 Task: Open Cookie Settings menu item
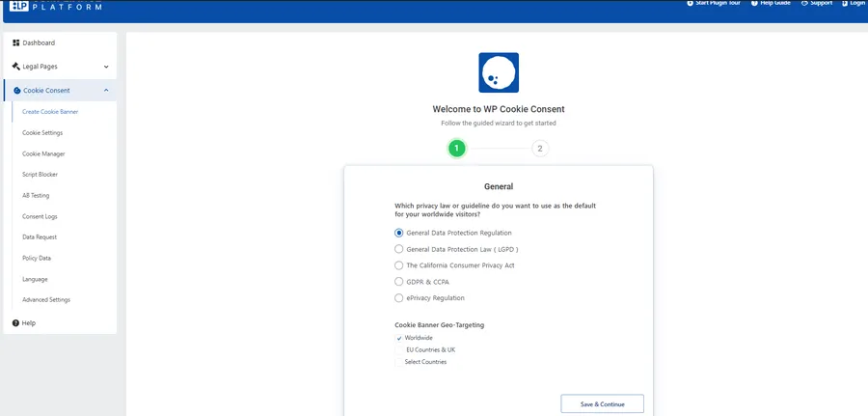(42, 133)
